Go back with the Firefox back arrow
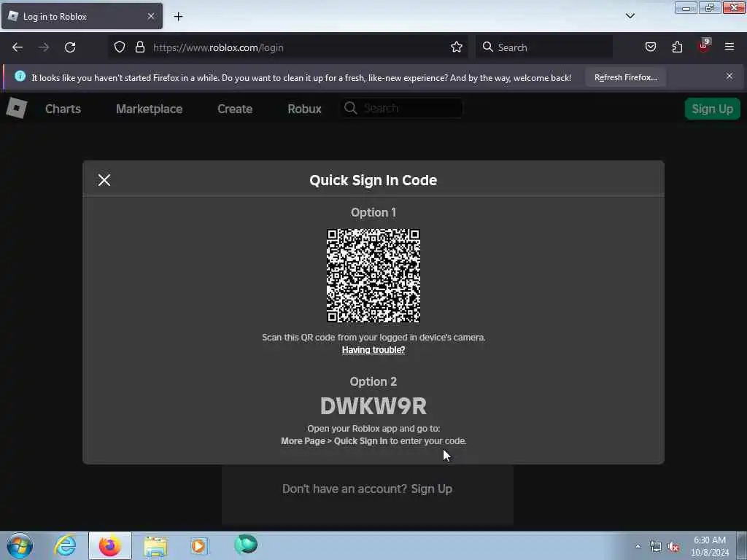The height and width of the screenshot is (560, 747). point(18,47)
